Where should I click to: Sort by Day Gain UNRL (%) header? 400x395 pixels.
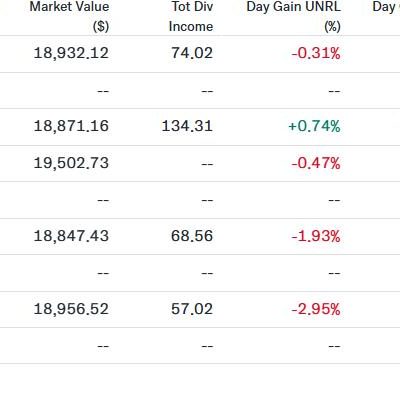(x=293, y=16)
